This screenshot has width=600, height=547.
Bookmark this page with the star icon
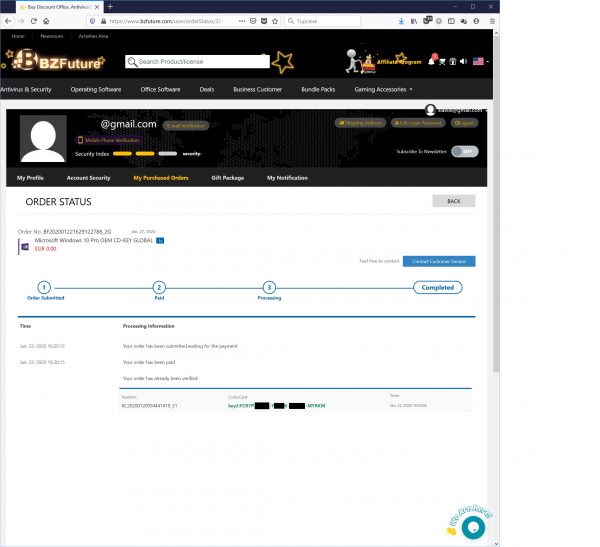pos(275,21)
